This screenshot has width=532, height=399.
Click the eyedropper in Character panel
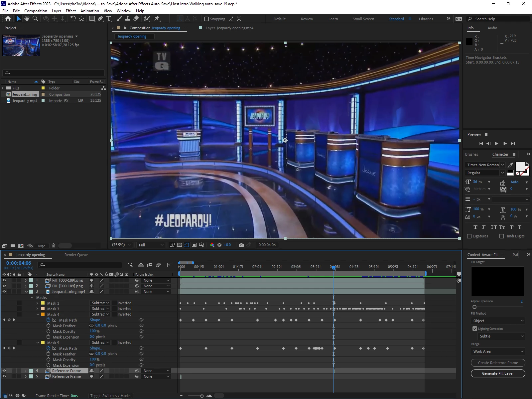[x=510, y=165]
